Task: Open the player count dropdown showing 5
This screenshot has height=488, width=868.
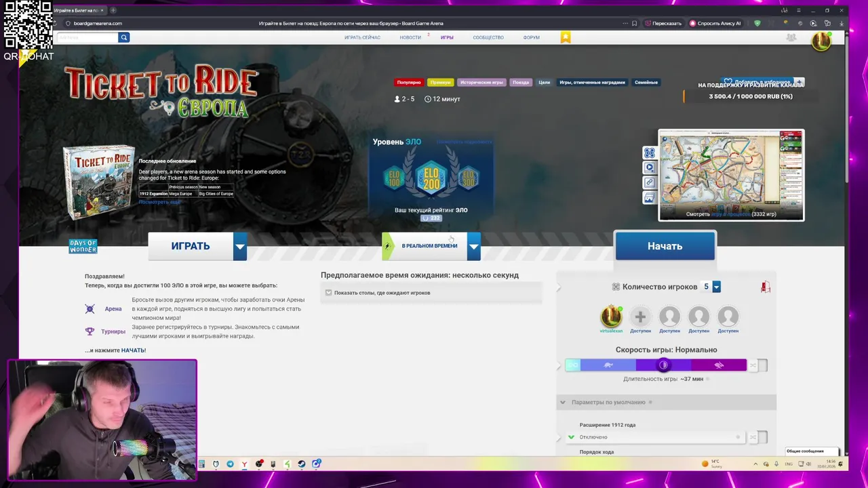Action: [716, 287]
